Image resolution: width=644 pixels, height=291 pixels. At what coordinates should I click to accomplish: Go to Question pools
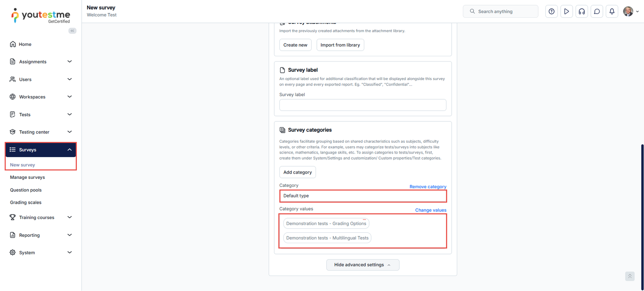pos(26,190)
